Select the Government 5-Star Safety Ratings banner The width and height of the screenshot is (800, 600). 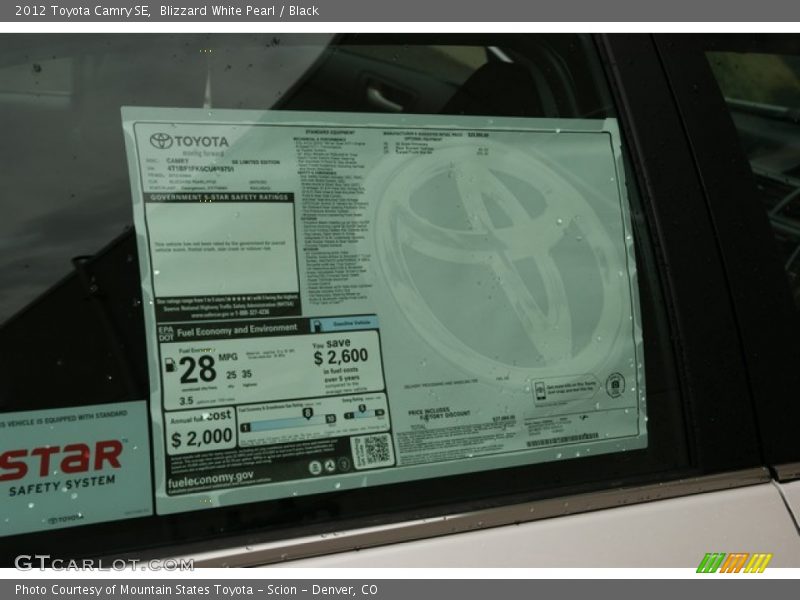[220, 197]
